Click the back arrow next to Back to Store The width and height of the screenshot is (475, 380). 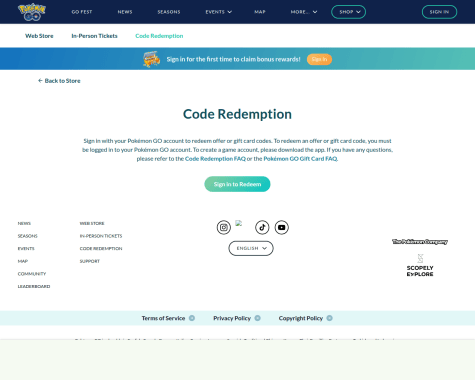[x=40, y=81]
